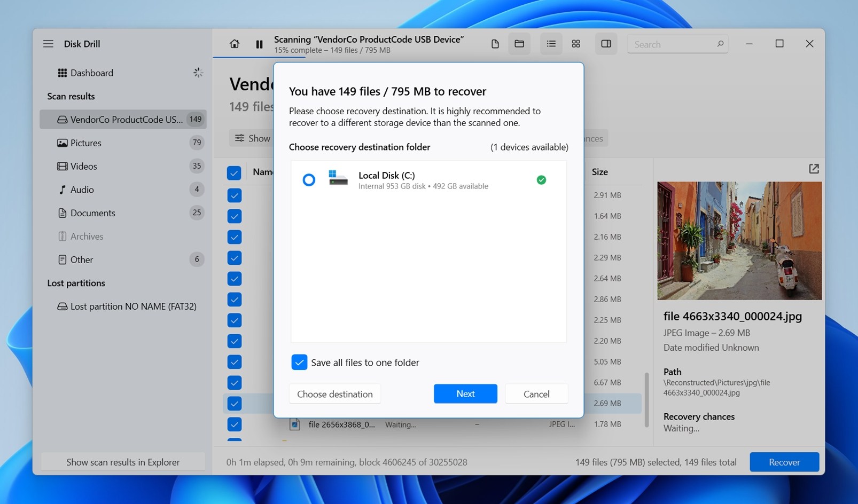This screenshot has height=504, width=858.
Task: Click the Choose destination button
Action: pyautogui.click(x=335, y=394)
